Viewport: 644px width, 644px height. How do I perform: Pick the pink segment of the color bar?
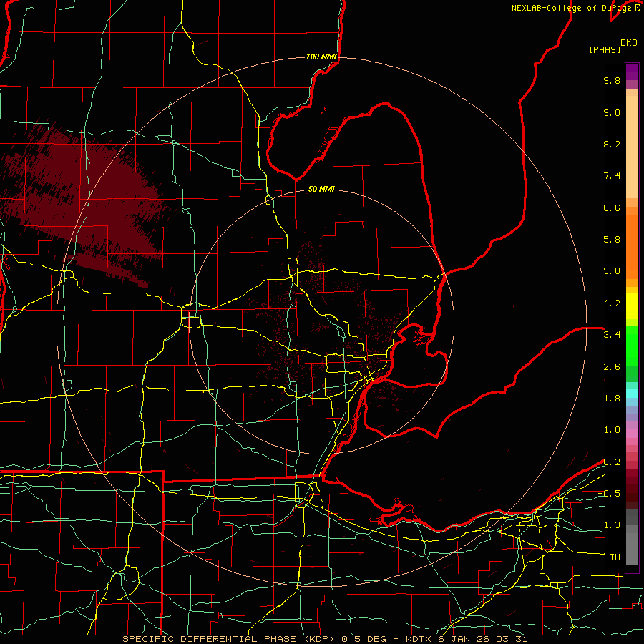[x=632, y=434]
